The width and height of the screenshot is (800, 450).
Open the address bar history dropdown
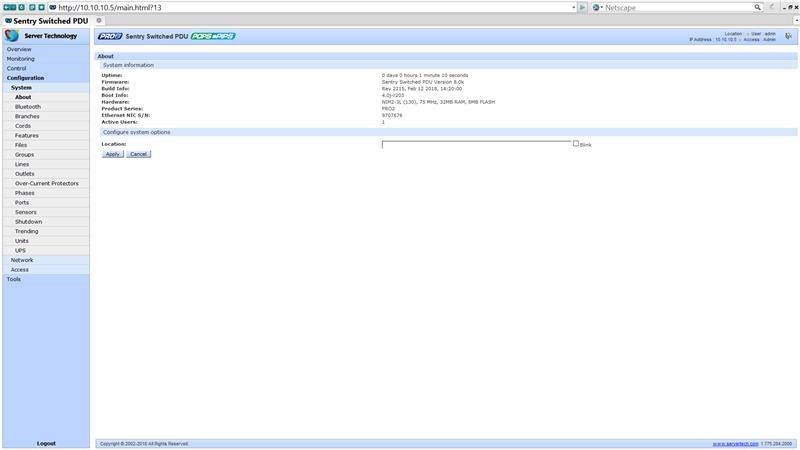pos(574,8)
